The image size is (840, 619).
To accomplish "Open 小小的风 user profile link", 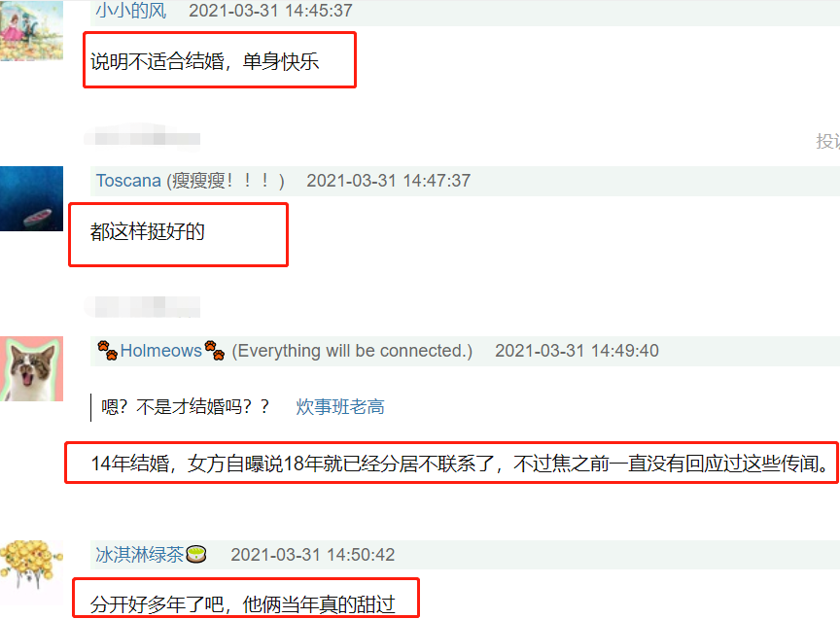I will click(x=131, y=10).
